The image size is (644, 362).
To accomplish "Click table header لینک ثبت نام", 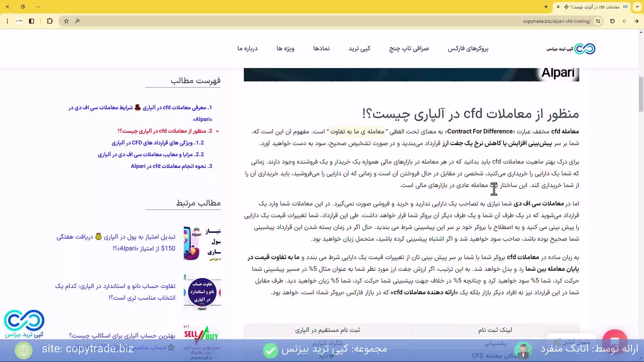I will 495,330.
